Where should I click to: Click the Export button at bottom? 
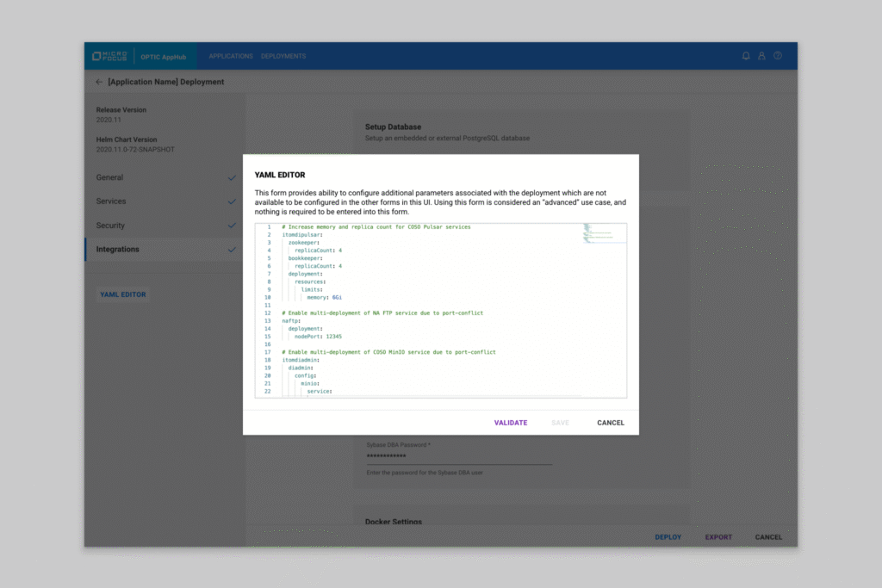pos(718,537)
